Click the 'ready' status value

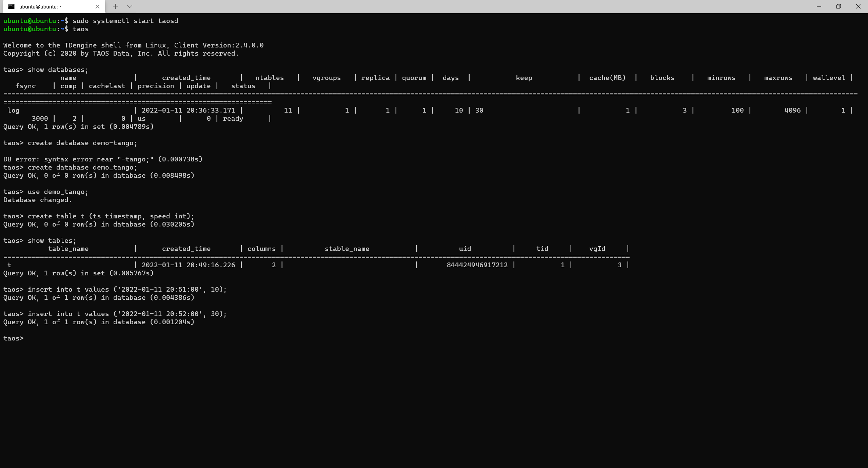(x=233, y=118)
